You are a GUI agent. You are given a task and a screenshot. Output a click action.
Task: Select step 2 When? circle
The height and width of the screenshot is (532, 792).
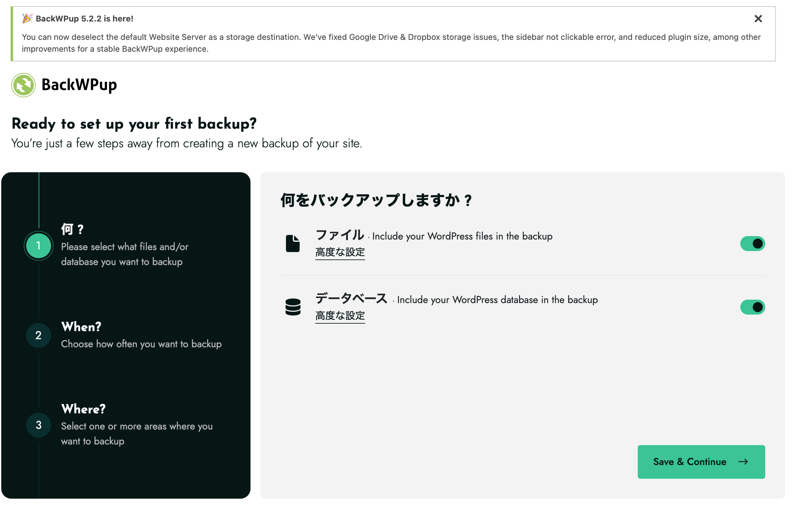[38, 335]
